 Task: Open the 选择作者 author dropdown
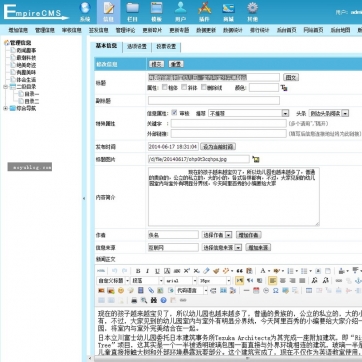tap(217, 235)
